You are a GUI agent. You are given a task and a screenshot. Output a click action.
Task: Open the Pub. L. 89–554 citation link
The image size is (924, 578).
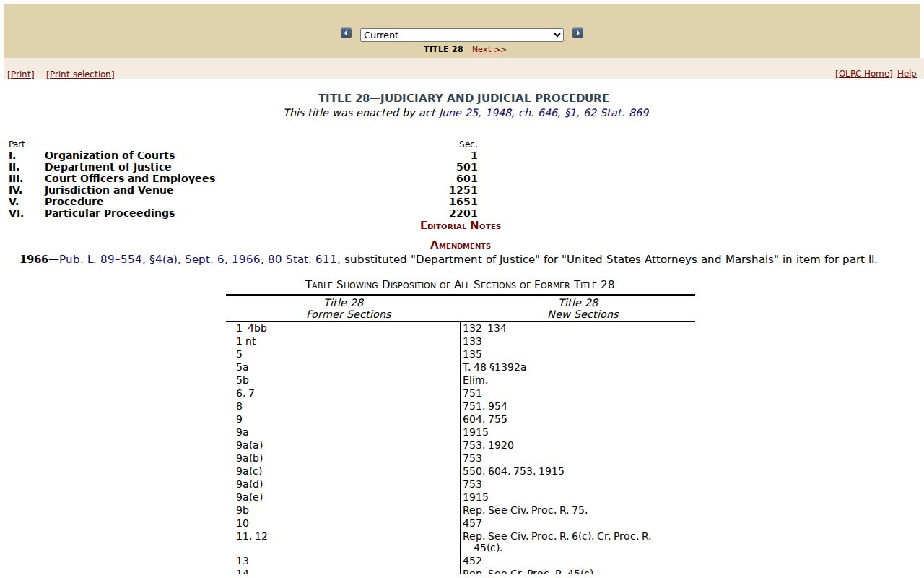pos(198,259)
